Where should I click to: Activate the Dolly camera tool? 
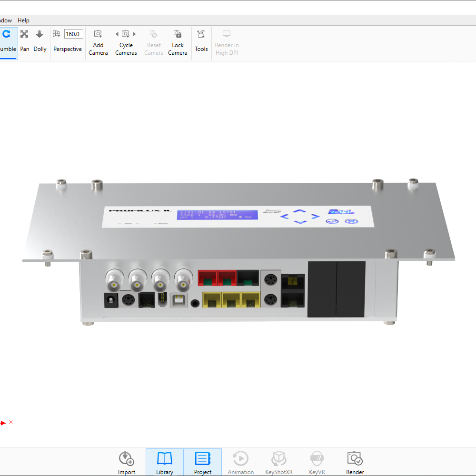pos(40,40)
